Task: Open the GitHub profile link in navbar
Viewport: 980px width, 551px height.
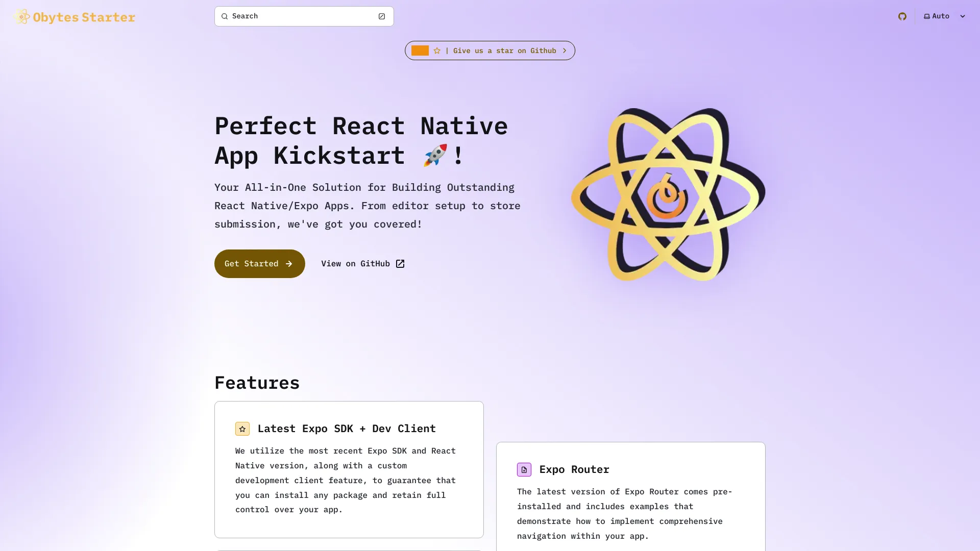Action: point(902,16)
